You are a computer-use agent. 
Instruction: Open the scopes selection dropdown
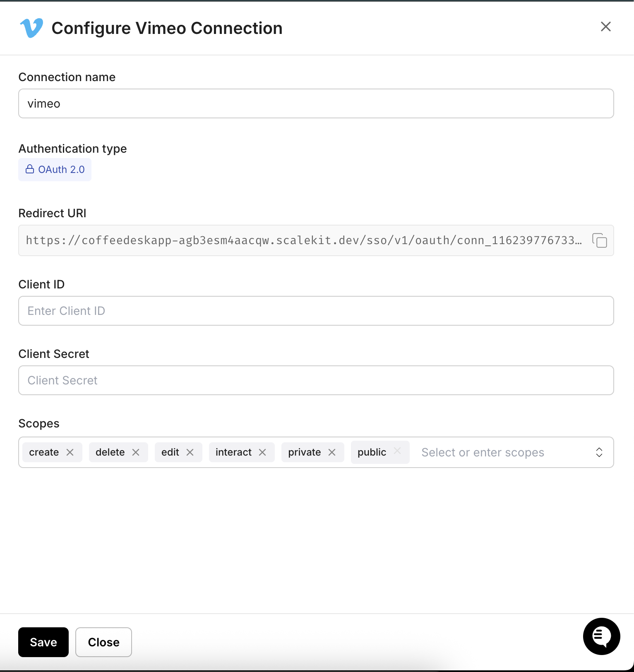click(483, 452)
